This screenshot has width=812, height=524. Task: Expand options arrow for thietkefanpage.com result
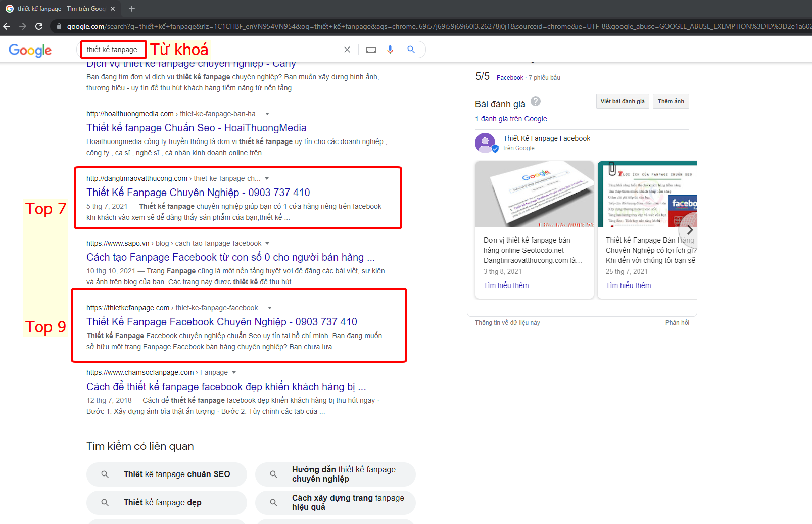click(x=270, y=308)
